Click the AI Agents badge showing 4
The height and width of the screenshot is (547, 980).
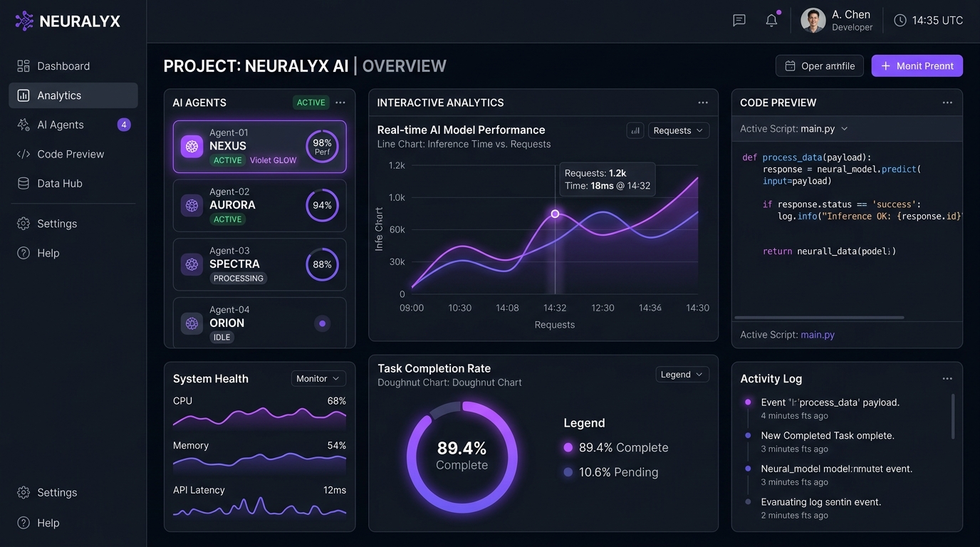(124, 125)
